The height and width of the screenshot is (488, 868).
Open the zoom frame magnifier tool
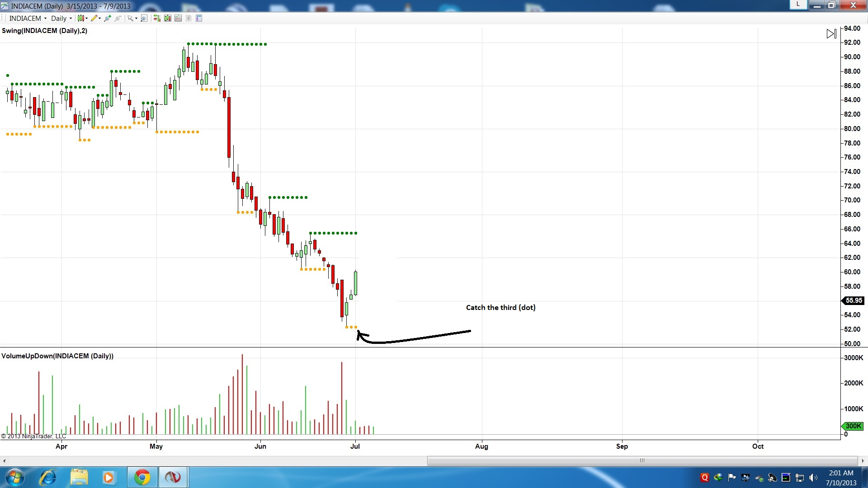pyautogui.click(x=144, y=19)
